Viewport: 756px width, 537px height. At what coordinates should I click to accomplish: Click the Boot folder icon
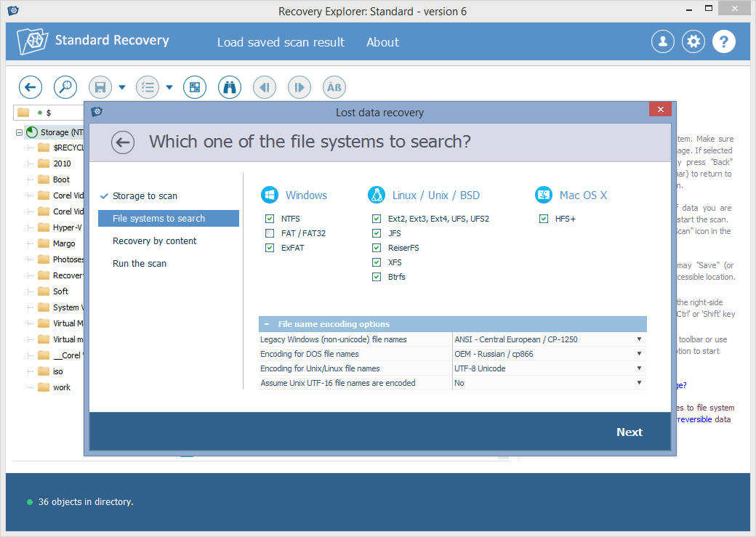tap(44, 179)
